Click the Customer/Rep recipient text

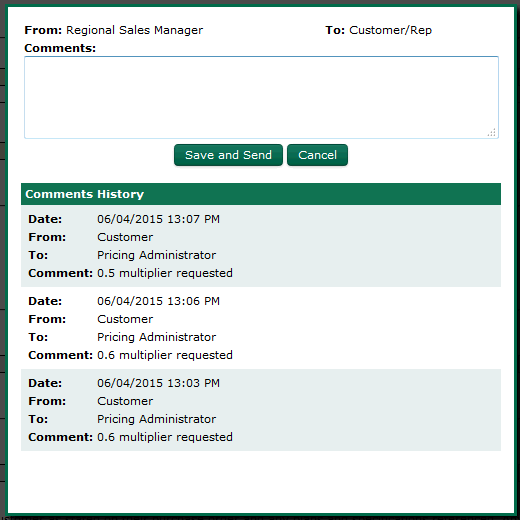pos(390,30)
